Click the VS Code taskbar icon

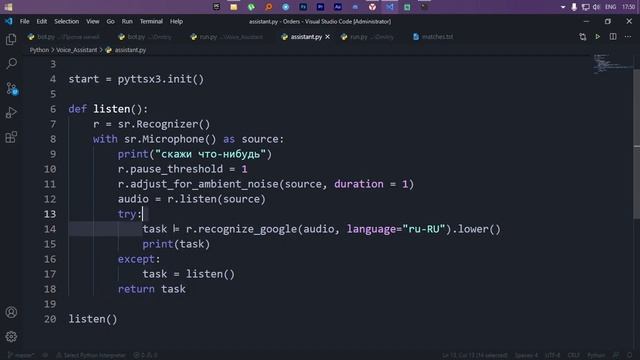pos(390,7)
